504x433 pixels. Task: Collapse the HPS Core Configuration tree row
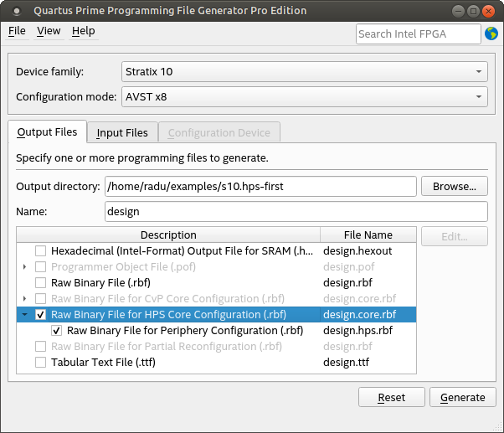pyautogui.click(x=25, y=315)
